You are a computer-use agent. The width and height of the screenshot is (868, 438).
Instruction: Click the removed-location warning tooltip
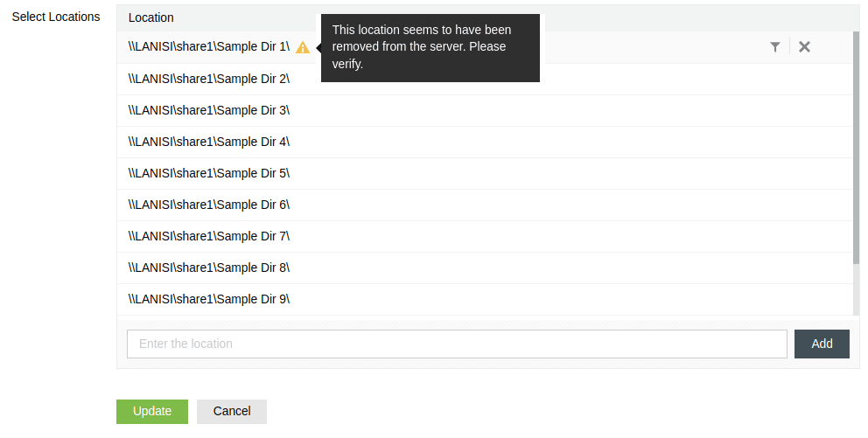point(430,48)
